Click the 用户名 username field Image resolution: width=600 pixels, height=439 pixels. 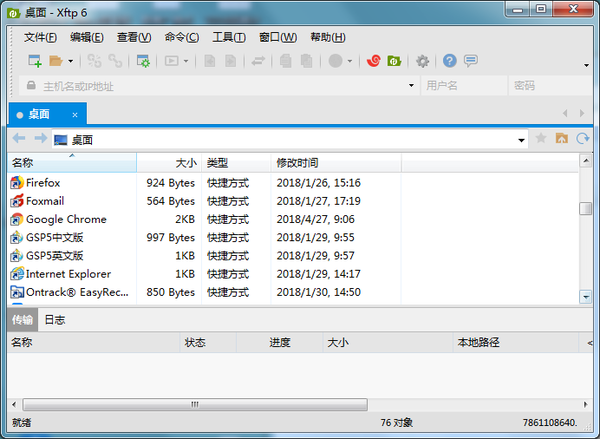[464, 86]
